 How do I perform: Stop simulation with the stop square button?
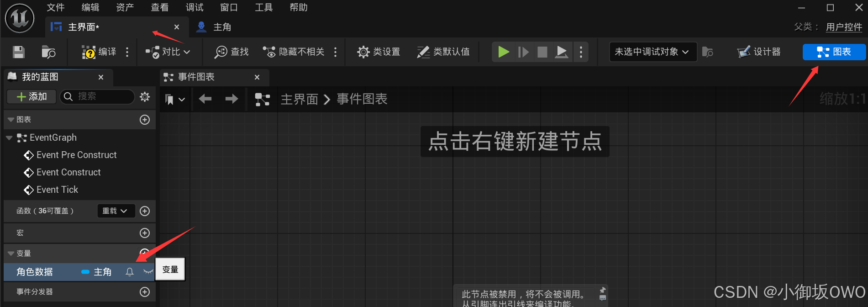pos(542,52)
